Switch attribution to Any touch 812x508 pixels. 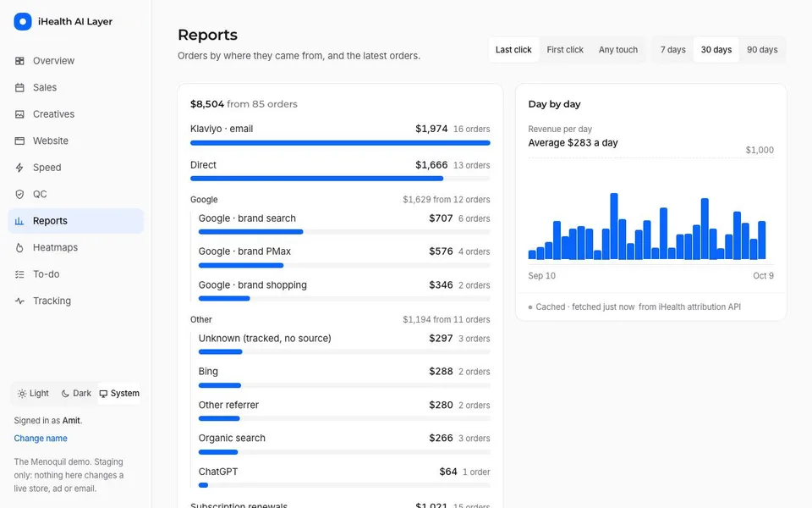618,50
